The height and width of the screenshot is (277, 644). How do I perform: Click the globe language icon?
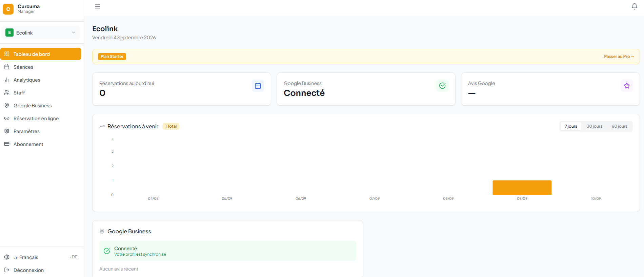(x=7, y=257)
